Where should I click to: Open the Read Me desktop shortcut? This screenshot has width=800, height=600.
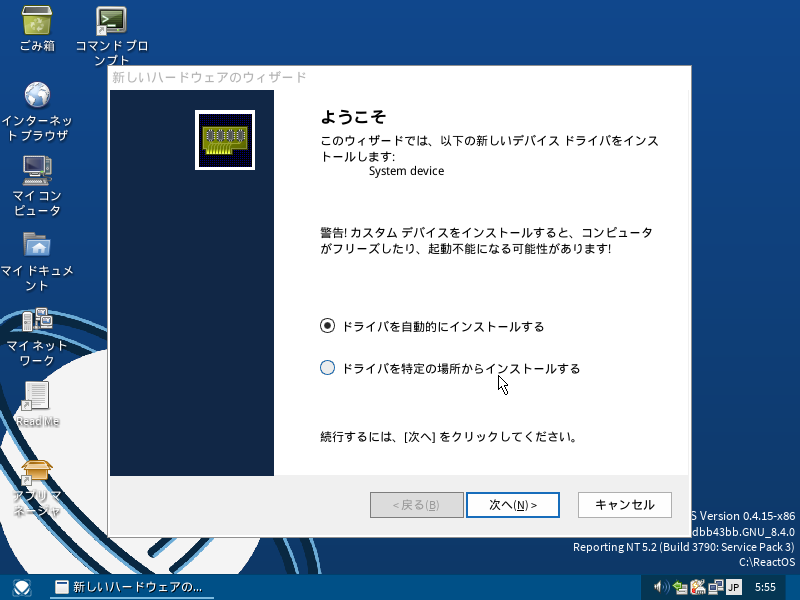coord(37,404)
